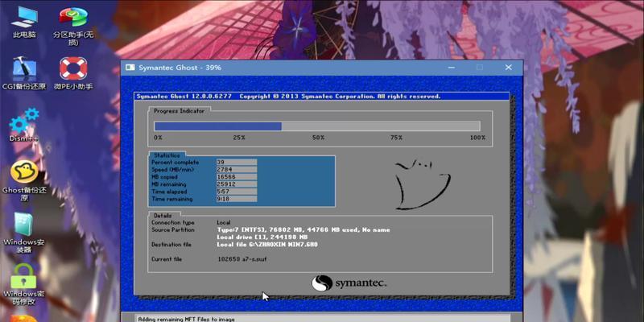Image resolution: width=644 pixels, height=322 pixels.
Task: Close the Symantec Ghost window
Action: 508,68
